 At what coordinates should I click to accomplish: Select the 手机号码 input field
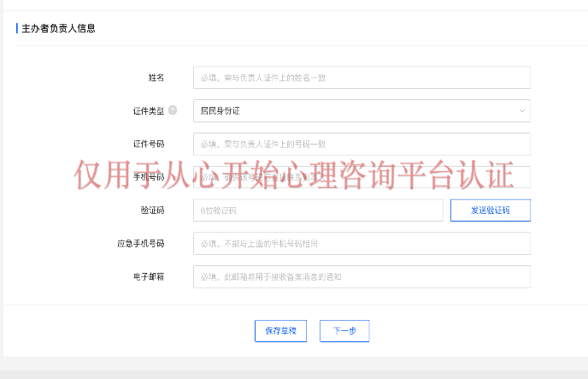click(362, 177)
